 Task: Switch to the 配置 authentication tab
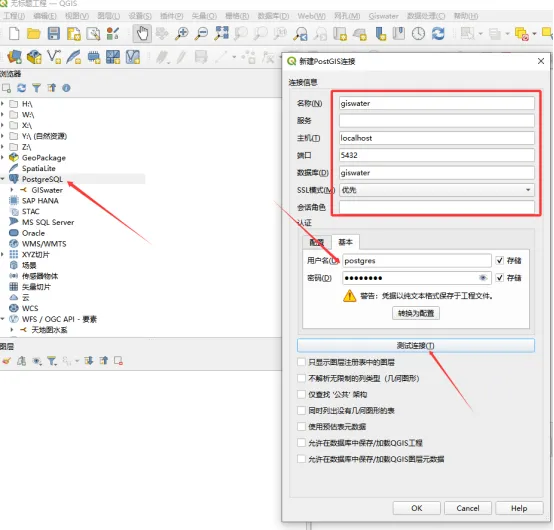(316, 242)
